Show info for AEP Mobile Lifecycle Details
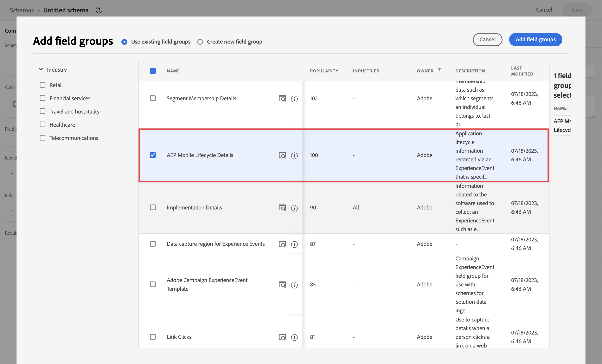The image size is (602, 364). click(x=294, y=156)
